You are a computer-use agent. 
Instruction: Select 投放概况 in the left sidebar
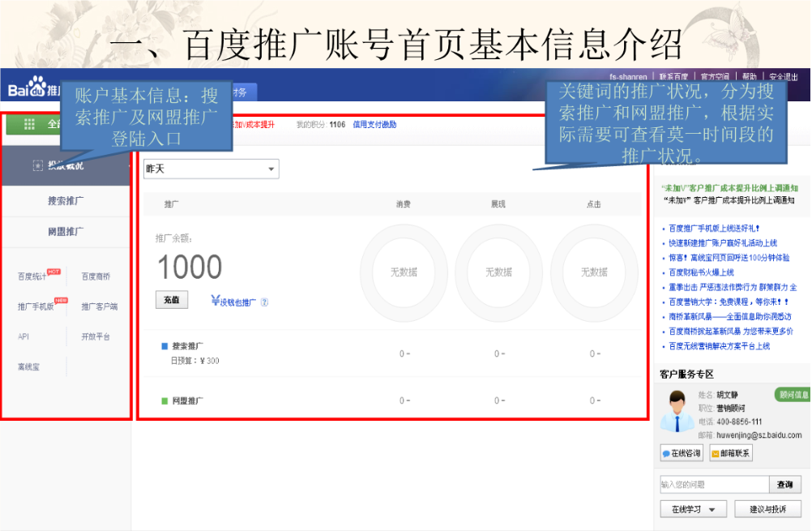click(x=66, y=165)
